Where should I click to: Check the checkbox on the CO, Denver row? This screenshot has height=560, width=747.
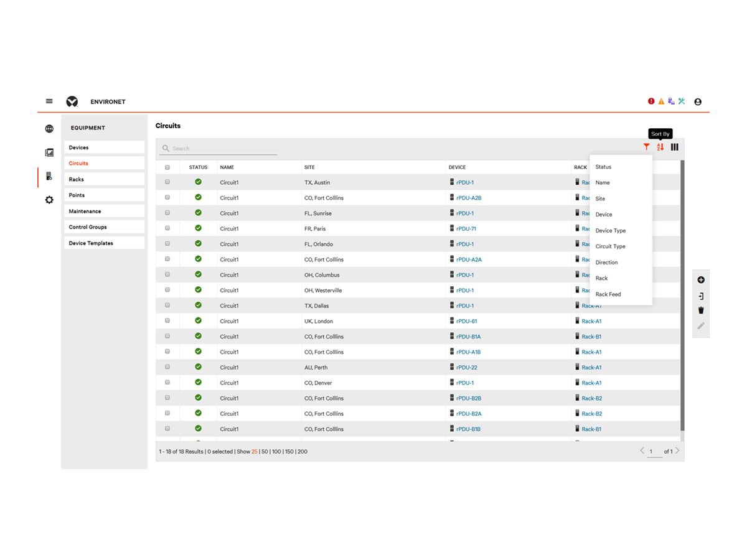click(167, 382)
